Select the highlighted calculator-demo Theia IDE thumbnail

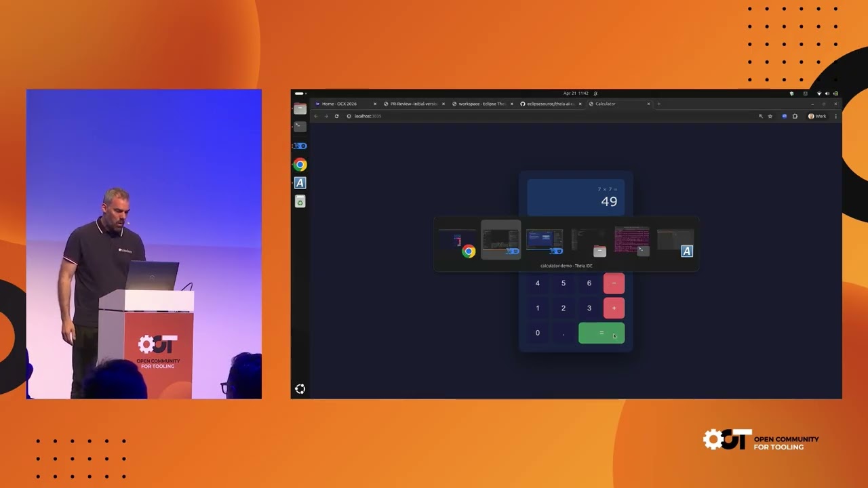click(x=501, y=241)
